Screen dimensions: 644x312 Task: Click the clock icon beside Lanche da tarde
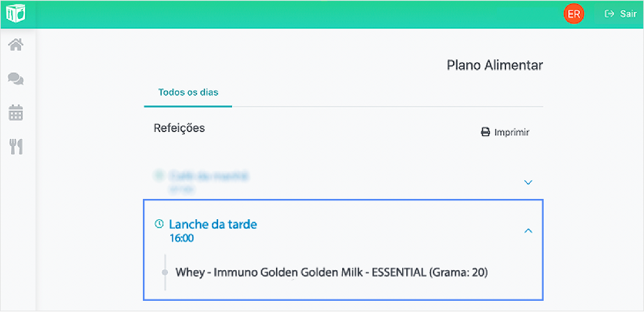[x=159, y=224]
